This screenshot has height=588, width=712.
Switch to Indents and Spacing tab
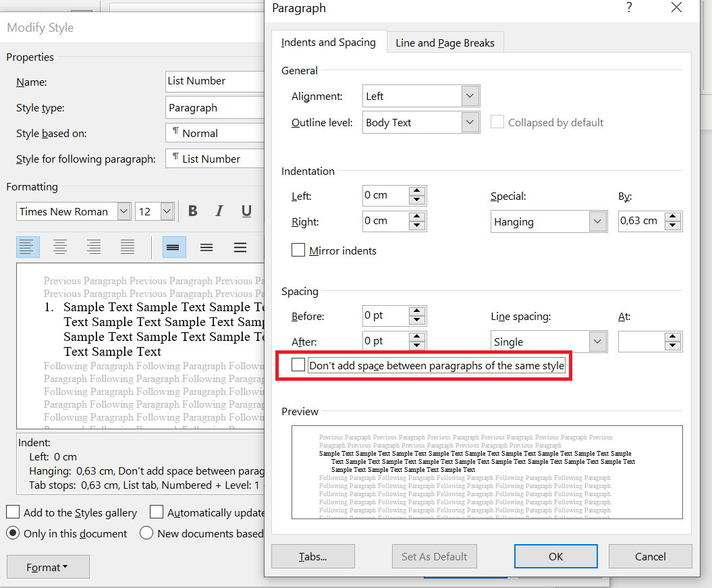328,43
